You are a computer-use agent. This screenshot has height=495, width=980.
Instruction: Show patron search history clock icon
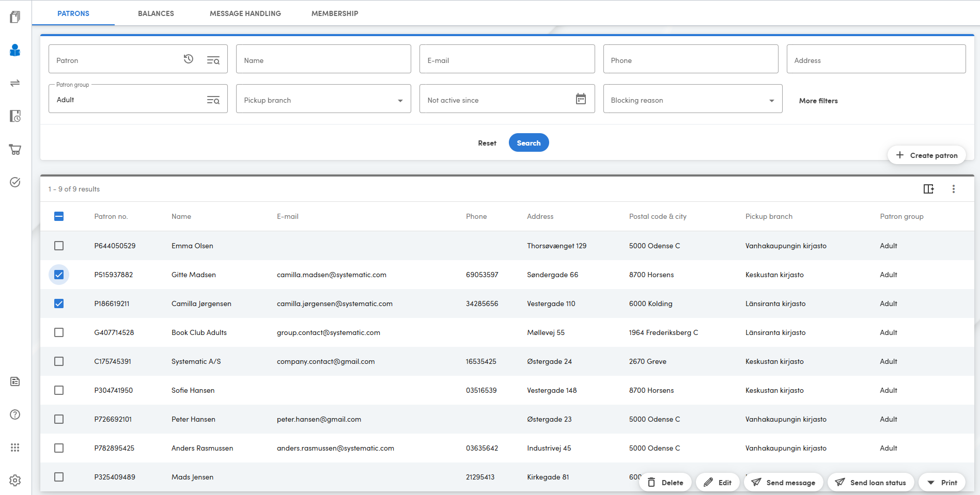189,59
